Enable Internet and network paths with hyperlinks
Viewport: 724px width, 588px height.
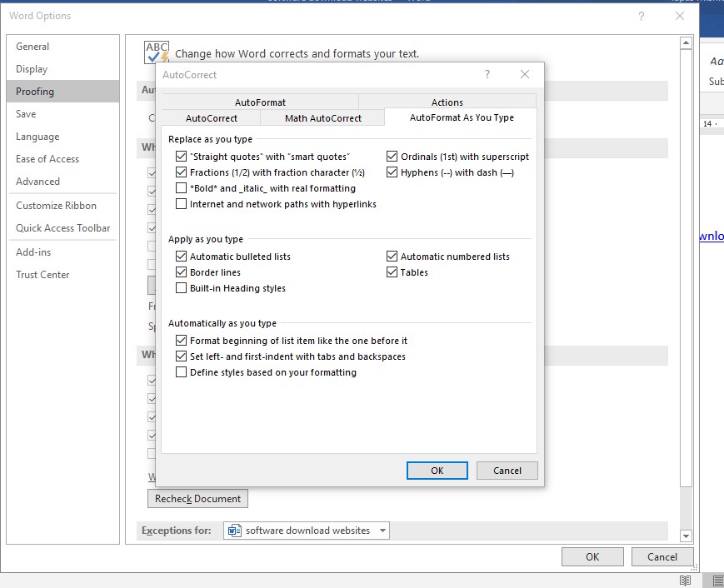(x=181, y=204)
